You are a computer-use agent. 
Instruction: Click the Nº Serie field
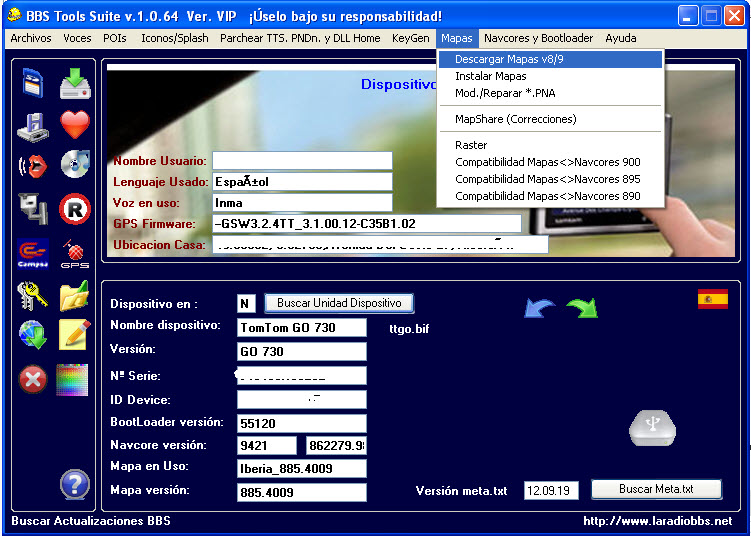tap(302, 376)
